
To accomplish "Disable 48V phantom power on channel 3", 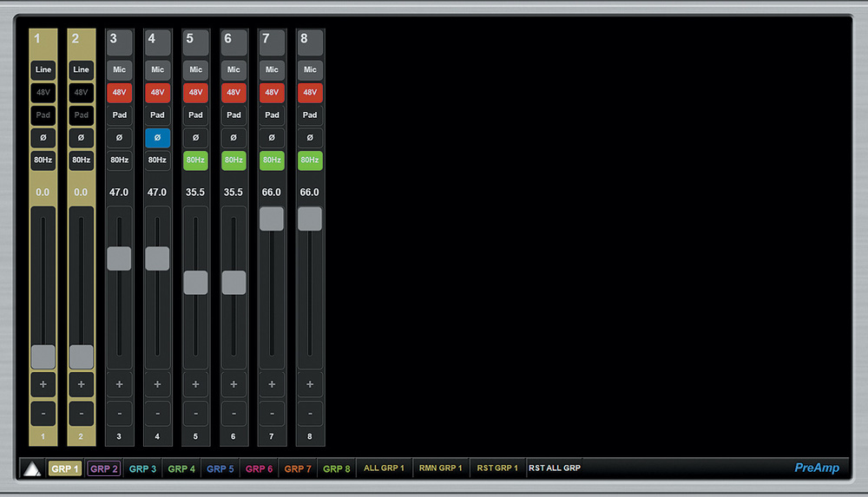I will (119, 92).
